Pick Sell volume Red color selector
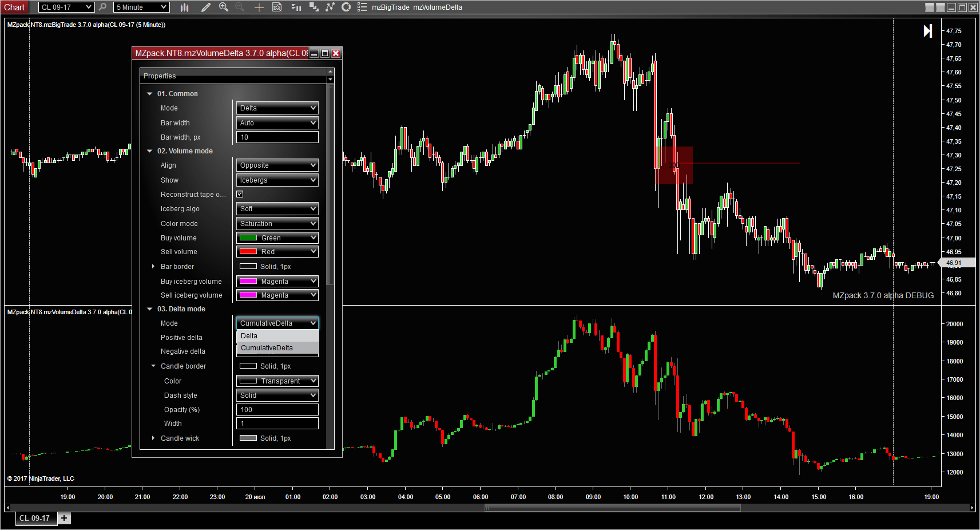The width and height of the screenshot is (980, 530). tap(277, 251)
